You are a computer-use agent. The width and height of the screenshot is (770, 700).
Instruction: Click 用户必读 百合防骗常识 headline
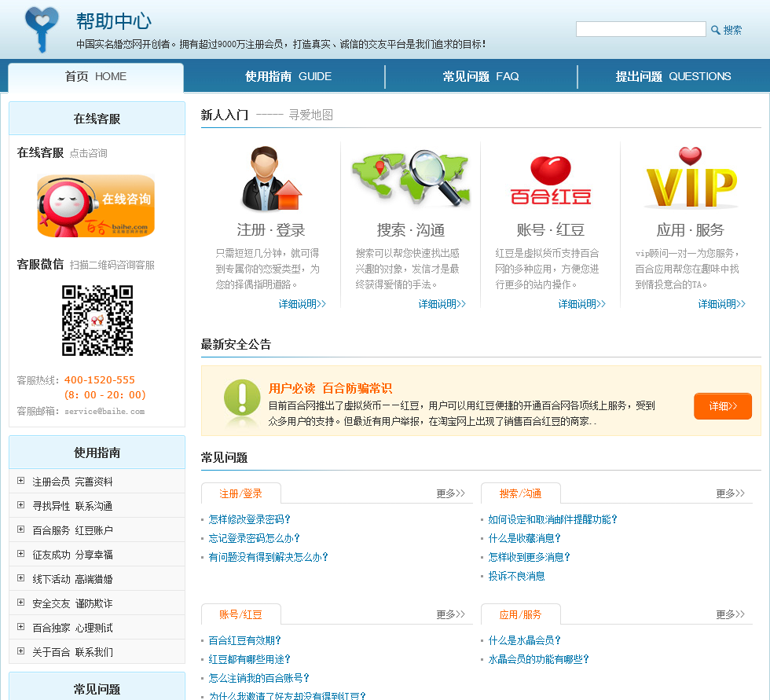coord(331,389)
